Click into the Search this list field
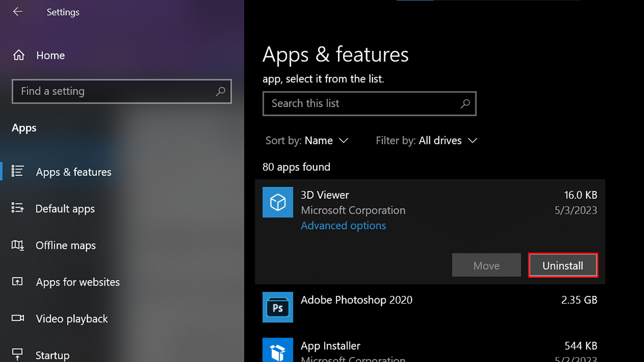 (360, 104)
